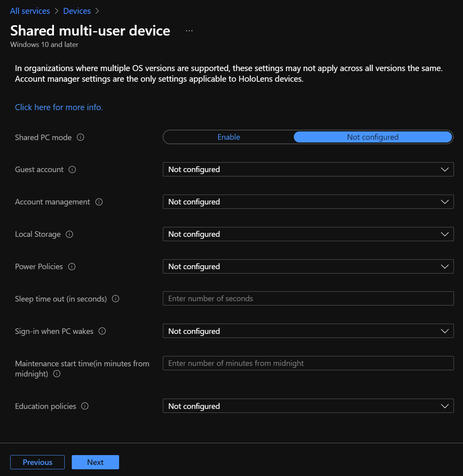Click the Next button

click(95, 462)
